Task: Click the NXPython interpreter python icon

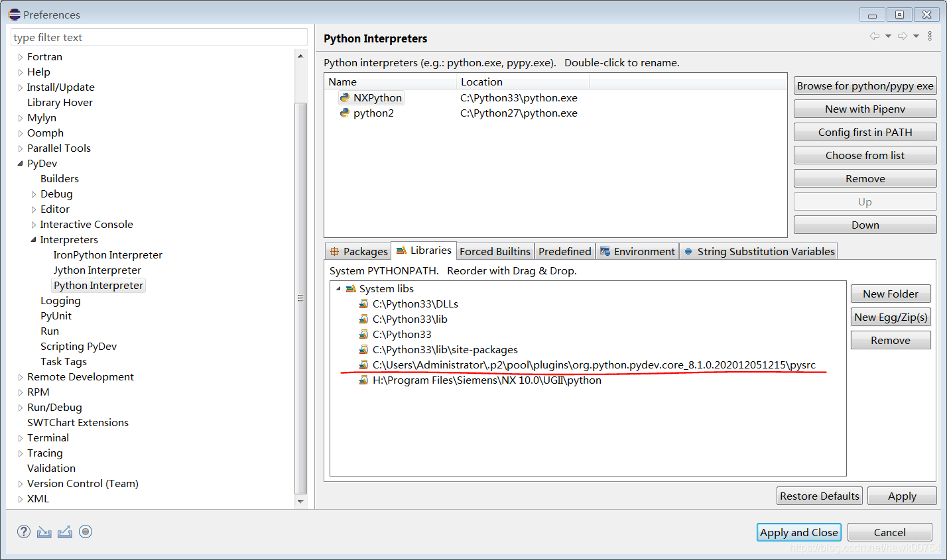Action: click(345, 97)
